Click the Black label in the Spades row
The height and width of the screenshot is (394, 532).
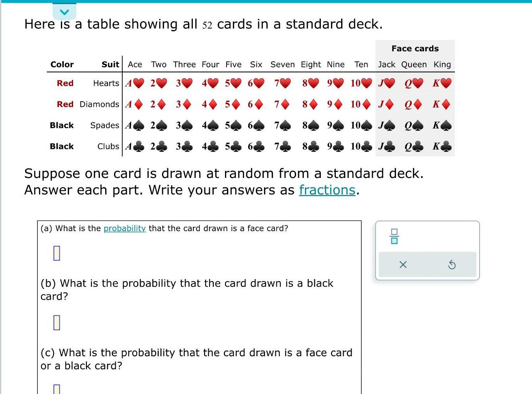61,126
